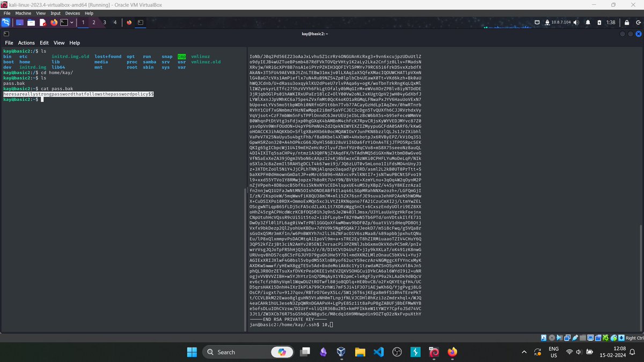This screenshot has height=362, width=644.
Task: Open terminal Edit menu
Action: click(44, 43)
